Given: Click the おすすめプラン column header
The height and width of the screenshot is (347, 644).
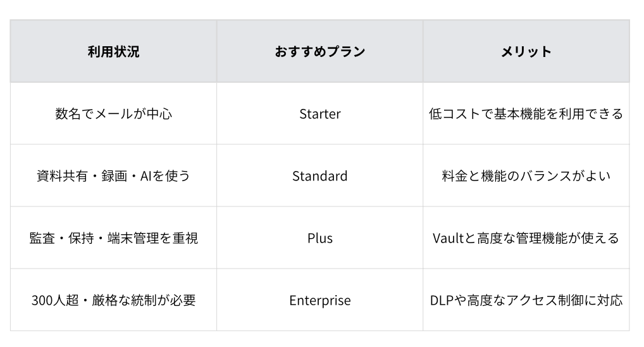Looking at the screenshot, I should pyautogui.click(x=320, y=51).
